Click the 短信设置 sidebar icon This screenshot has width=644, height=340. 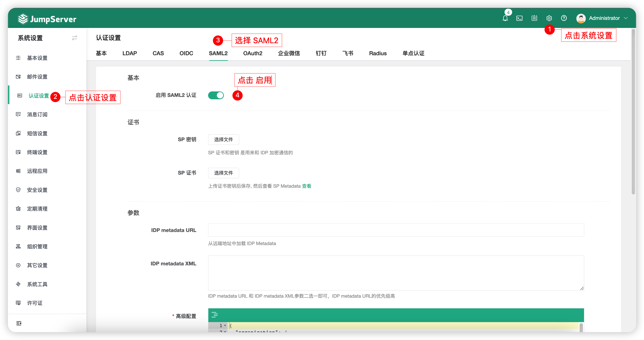[18, 133]
